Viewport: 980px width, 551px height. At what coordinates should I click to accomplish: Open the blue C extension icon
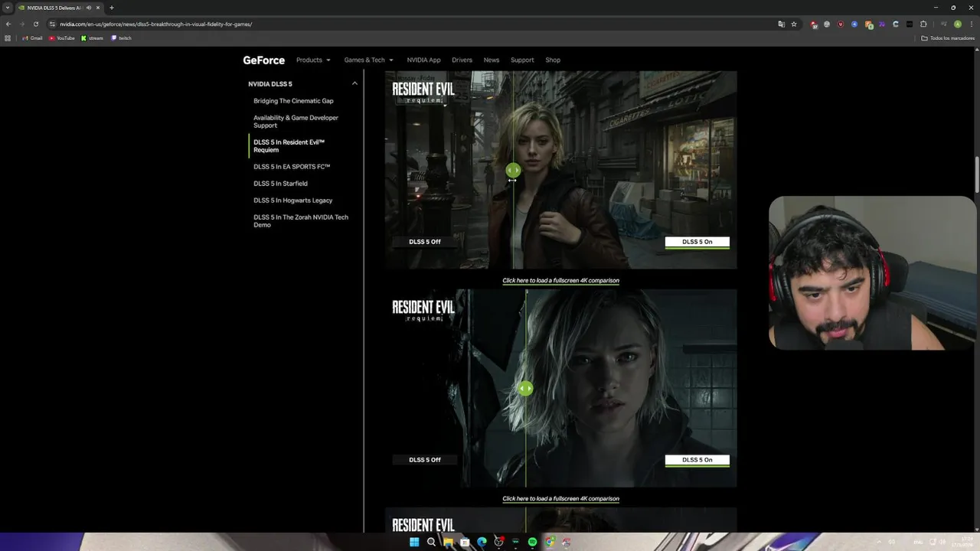point(896,24)
